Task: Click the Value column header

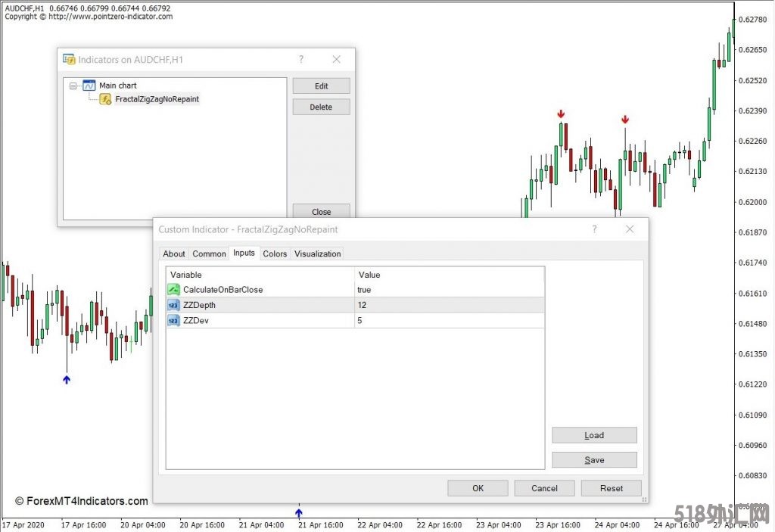Action: click(x=450, y=275)
